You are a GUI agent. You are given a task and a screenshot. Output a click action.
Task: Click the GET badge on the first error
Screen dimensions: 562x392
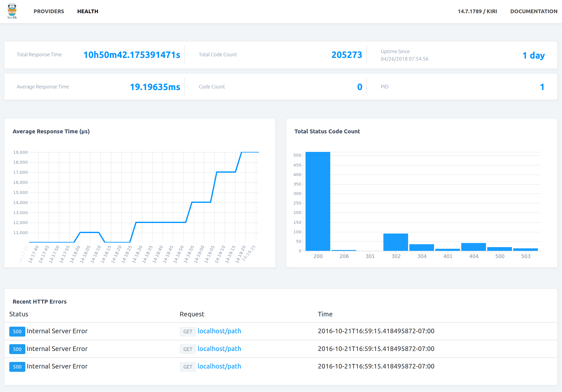188,331
